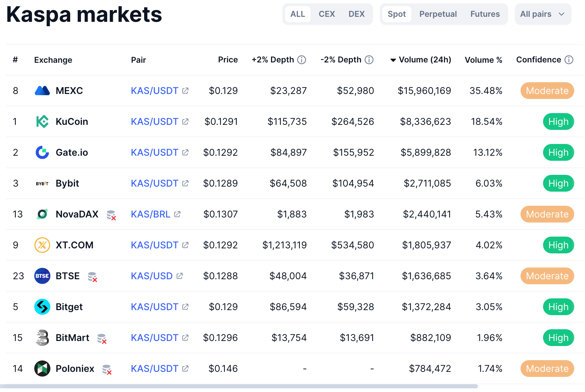The image size is (585, 392).
Task: Click the Poloniex exchange logo
Action: [42, 369]
